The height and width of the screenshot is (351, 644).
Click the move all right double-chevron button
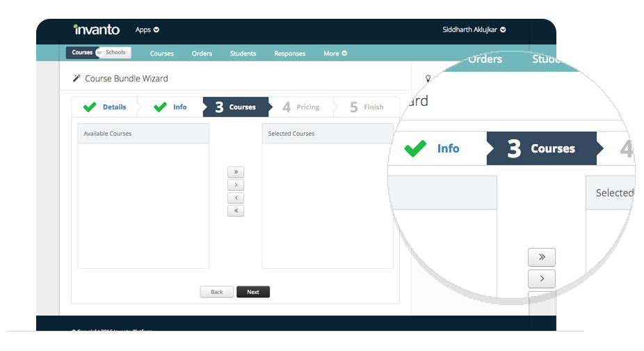point(236,172)
